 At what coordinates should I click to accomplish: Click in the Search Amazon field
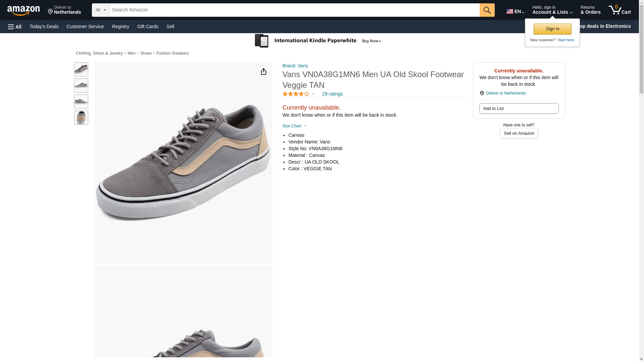294,10
